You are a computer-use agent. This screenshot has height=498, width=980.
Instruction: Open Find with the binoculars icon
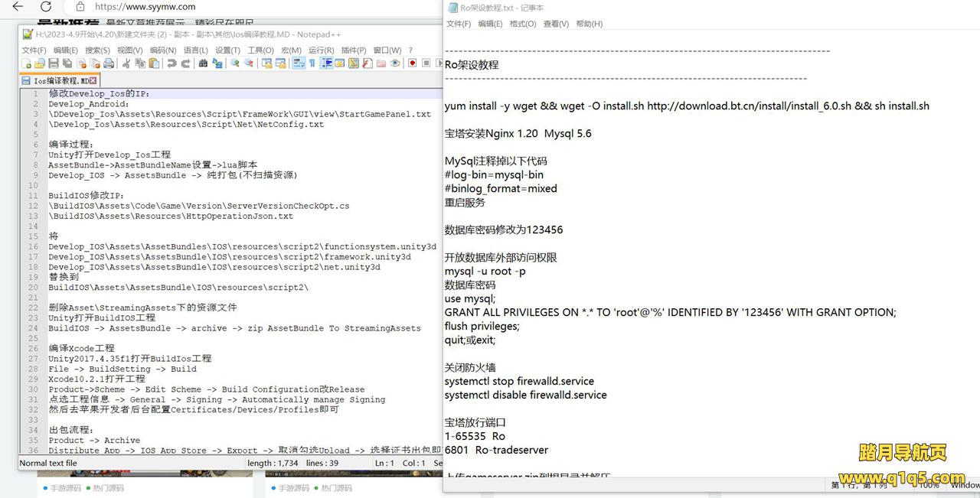point(204,63)
